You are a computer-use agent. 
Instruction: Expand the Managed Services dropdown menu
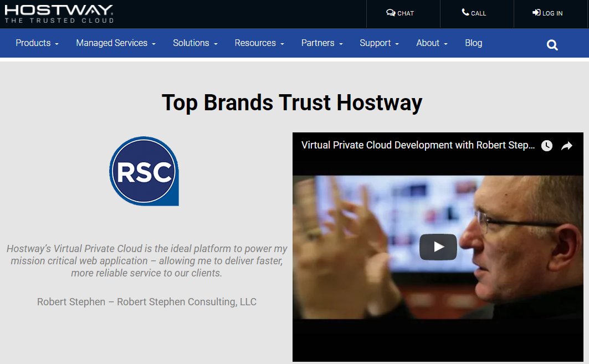[116, 43]
